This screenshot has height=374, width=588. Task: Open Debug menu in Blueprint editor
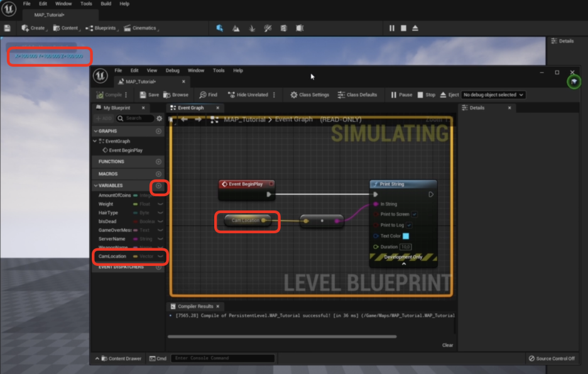pos(173,70)
